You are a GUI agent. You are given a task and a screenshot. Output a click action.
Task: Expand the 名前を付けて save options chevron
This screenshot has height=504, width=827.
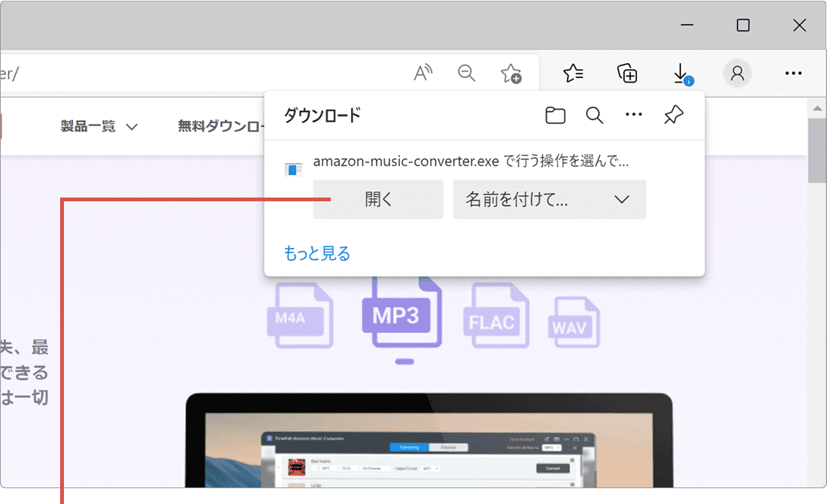click(621, 199)
